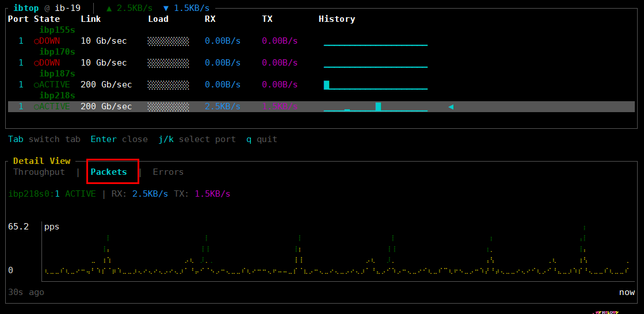Click the 'ibtop' title text

[x=26, y=8]
